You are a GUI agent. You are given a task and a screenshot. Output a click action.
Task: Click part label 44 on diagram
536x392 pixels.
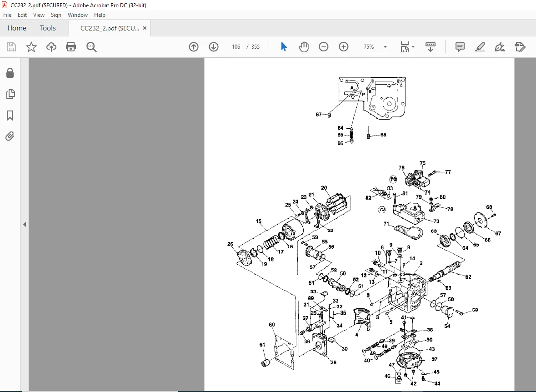pyautogui.click(x=437, y=383)
